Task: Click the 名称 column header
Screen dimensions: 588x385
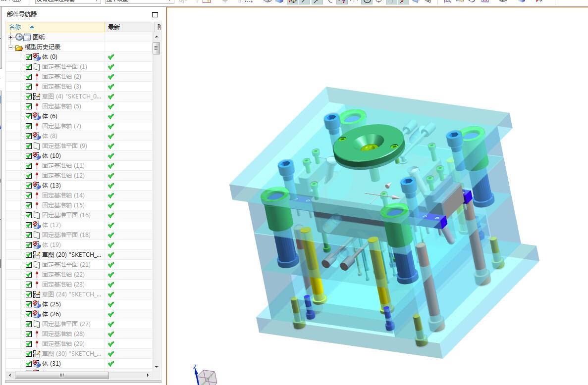Action: coord(55,27)
